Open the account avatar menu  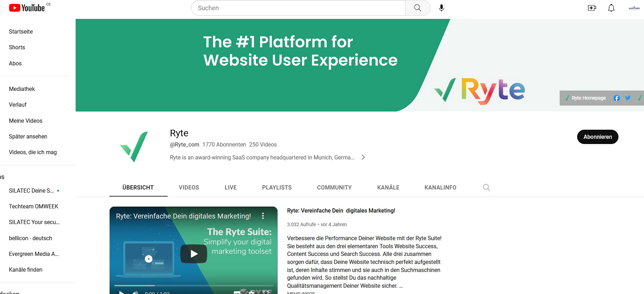click(634, 8)
